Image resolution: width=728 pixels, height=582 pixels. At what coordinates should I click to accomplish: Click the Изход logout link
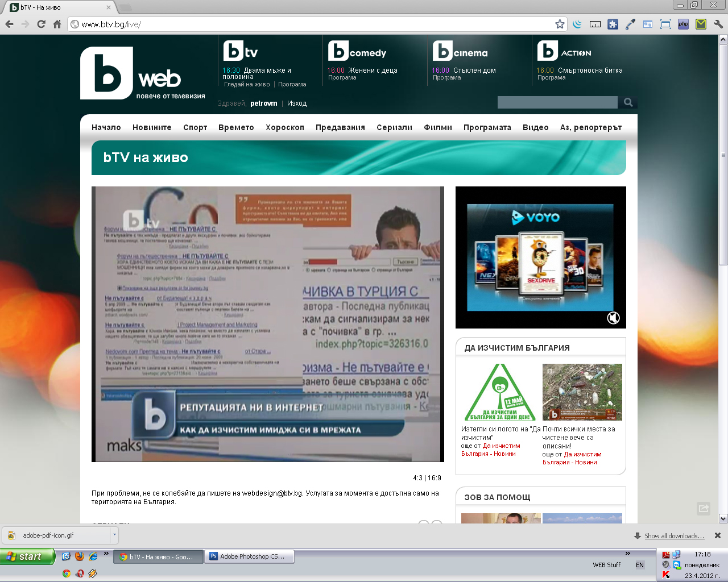[297, 103]
